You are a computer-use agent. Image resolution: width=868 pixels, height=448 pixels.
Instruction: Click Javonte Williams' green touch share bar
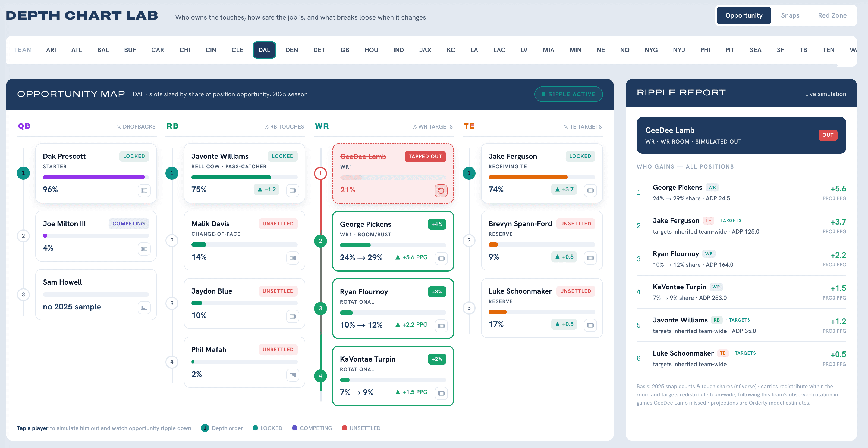click(245, 177)
